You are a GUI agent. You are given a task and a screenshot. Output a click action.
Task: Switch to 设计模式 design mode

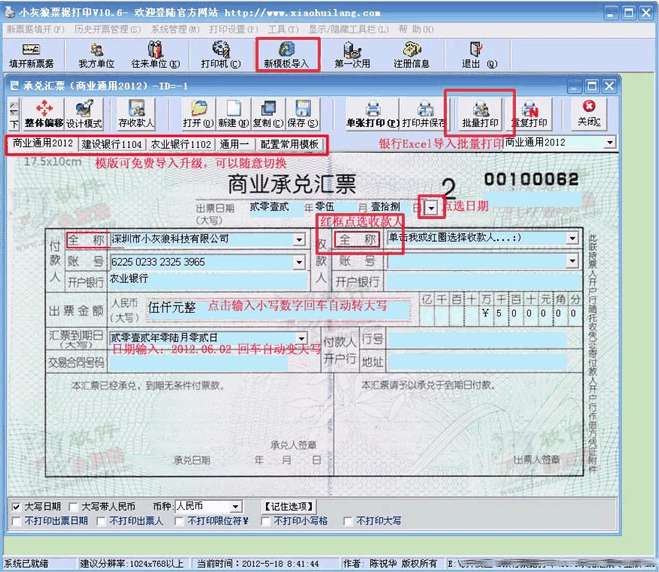pos(84,114)
